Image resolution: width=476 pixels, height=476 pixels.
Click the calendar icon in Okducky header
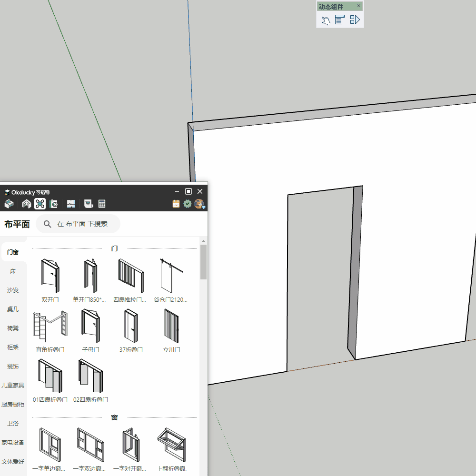coord(176,204)
